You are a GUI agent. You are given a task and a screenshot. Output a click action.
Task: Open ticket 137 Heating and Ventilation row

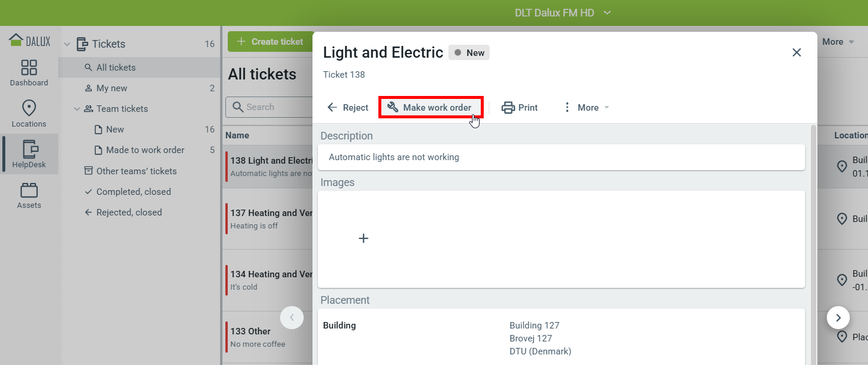[x=271, y=218]
